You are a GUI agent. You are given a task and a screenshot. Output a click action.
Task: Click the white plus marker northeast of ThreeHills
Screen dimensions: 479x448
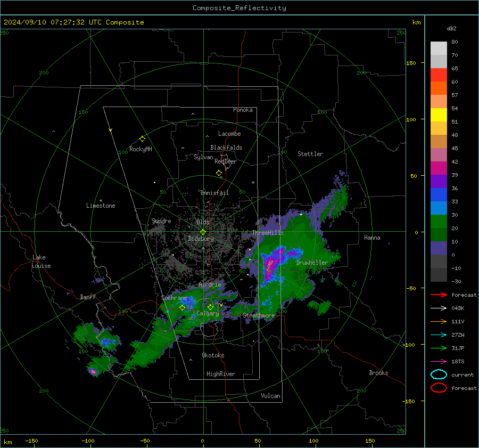[x=301, y=214]
